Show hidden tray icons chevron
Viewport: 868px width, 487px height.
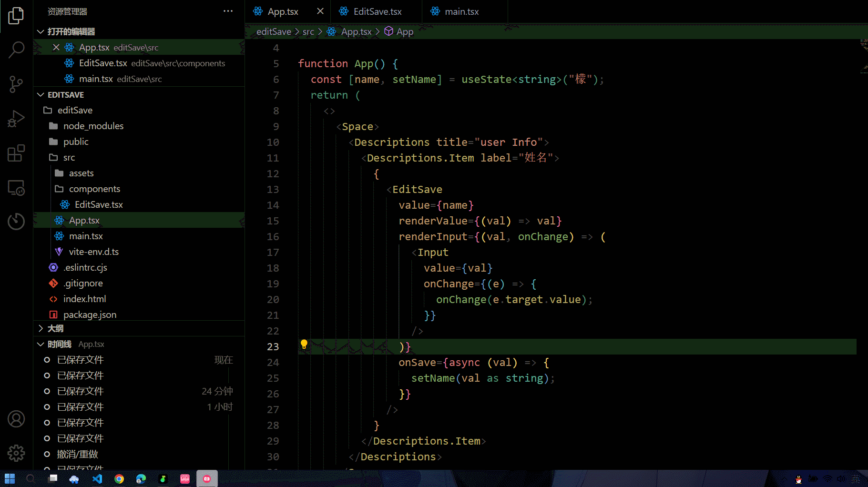point(784,479)
